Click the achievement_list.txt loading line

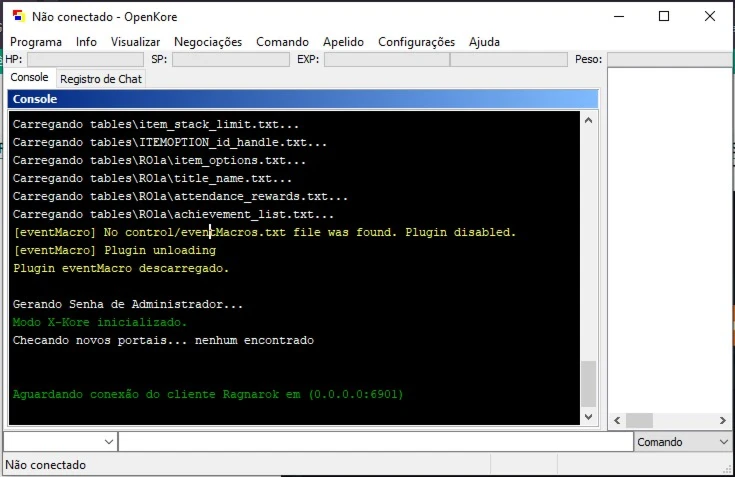coord(173,215)
